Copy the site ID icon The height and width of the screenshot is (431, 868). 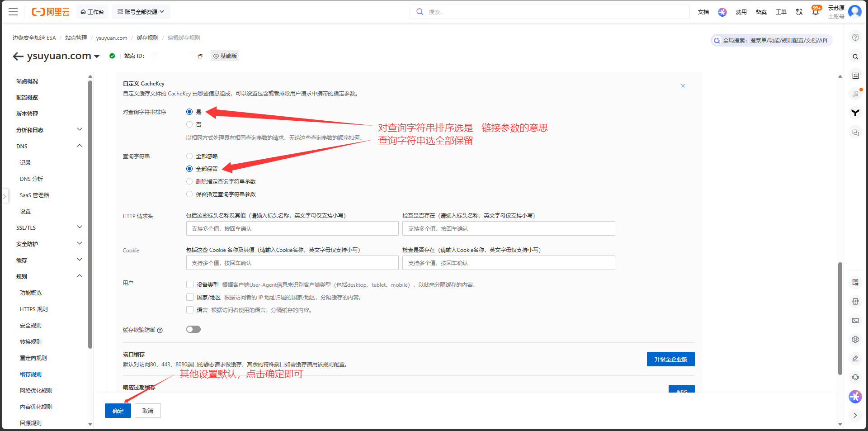[200, 56]
